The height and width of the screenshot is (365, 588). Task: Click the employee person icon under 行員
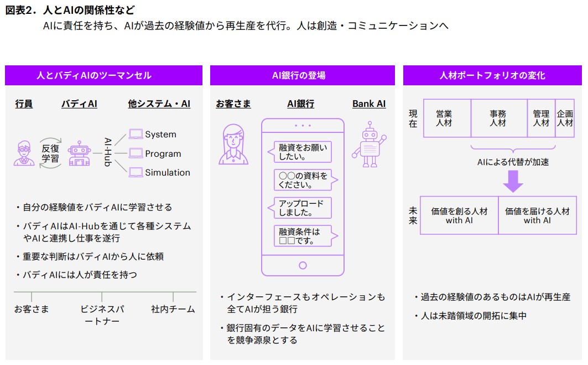[x=24, y=153]
